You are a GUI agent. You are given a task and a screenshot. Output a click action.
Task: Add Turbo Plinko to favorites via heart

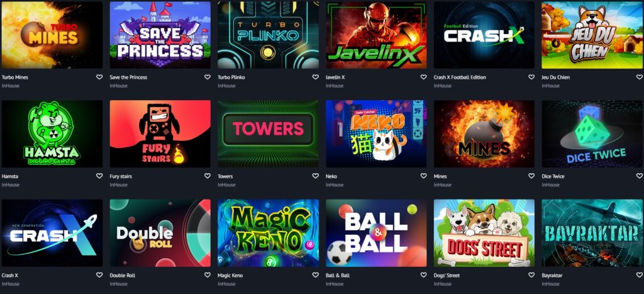pyautogui.click(x=315, y=77)
